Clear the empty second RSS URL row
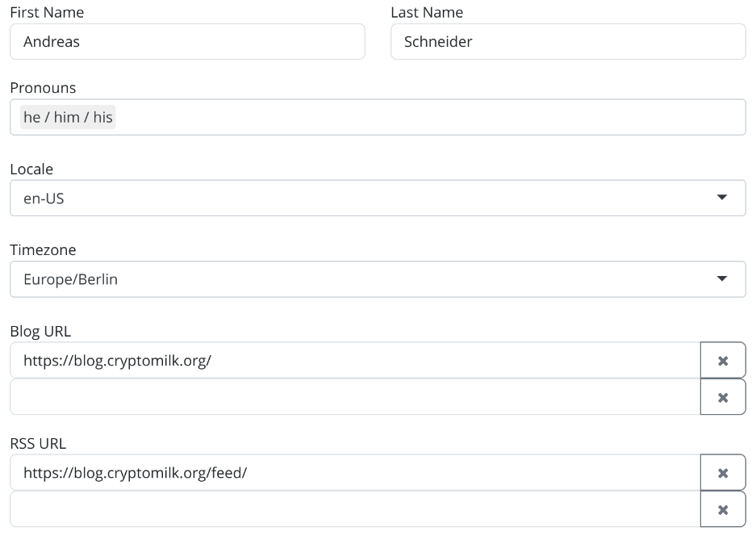Image resolution: width=756 pixels, height=548 pixels. click(x=723, y=509)
